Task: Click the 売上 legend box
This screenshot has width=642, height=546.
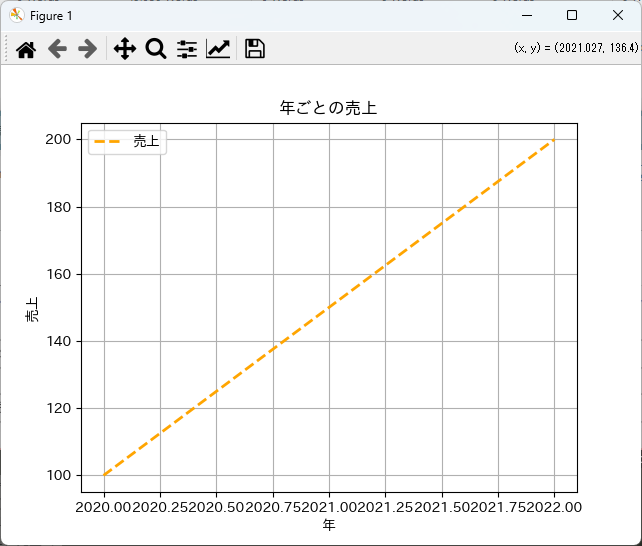Action: (x=127, y=142)
